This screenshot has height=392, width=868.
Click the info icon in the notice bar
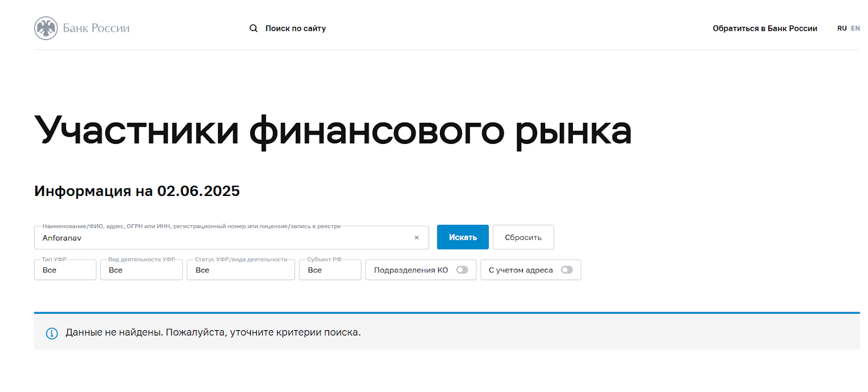point(52,333)
